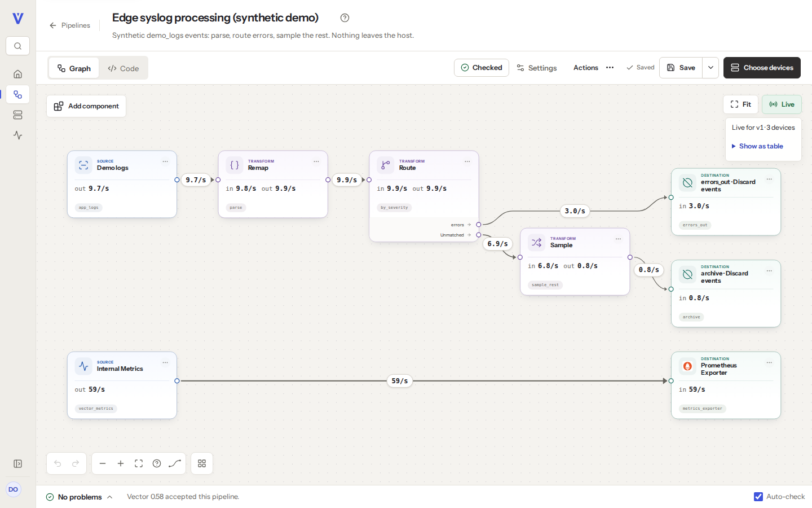
Task: Toggle edge style curve icon
Action: (175, 463)
